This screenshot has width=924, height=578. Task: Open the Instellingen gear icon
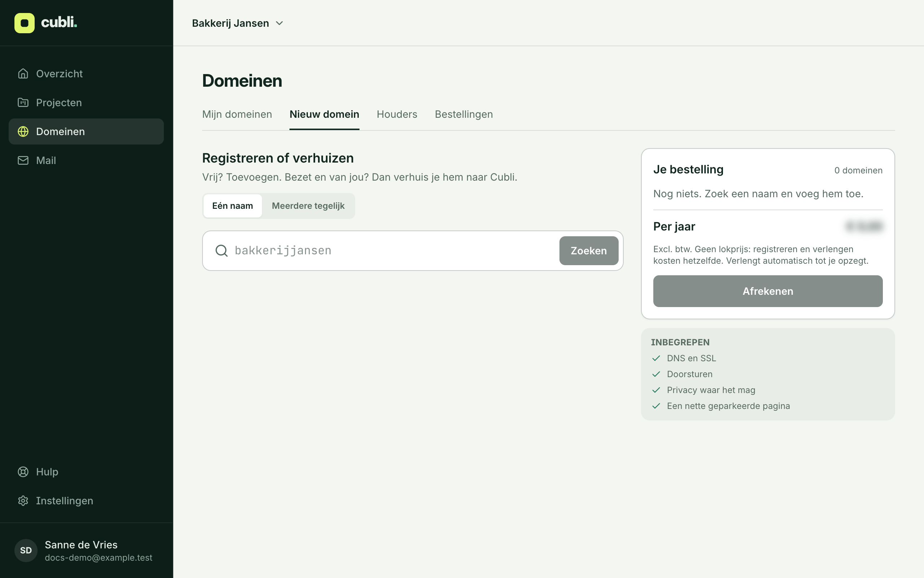point(23,501)
